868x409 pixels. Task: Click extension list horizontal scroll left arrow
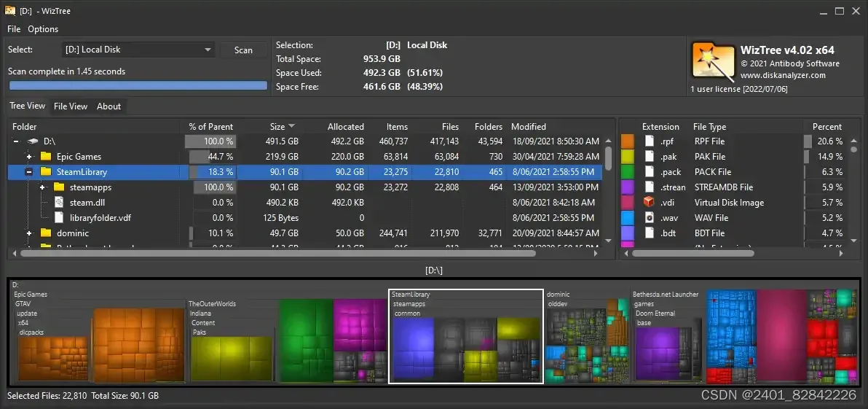pos(627,253)
